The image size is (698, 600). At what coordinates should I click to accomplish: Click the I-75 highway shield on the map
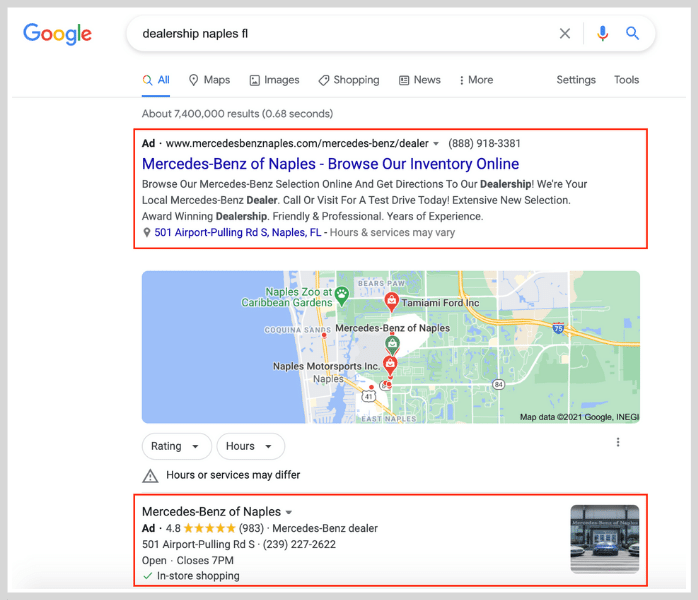[x=558, y=328]
